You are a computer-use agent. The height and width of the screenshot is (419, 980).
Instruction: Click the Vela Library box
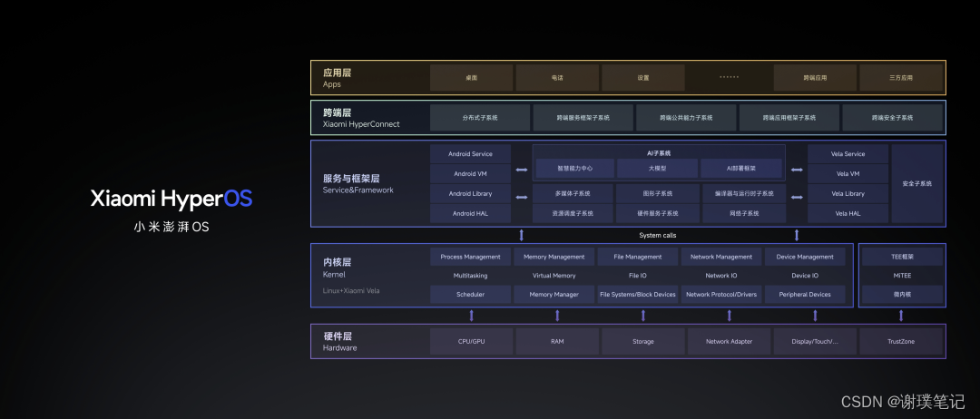click(848, 193)
